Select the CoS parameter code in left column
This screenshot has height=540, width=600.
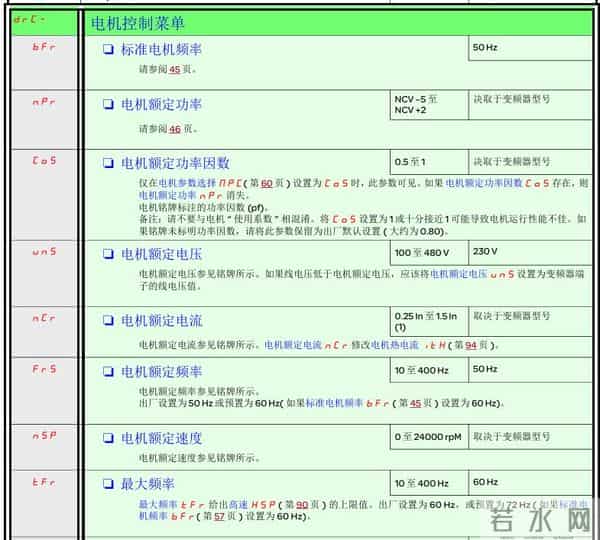pyautogui.click(x=44, y=161)
